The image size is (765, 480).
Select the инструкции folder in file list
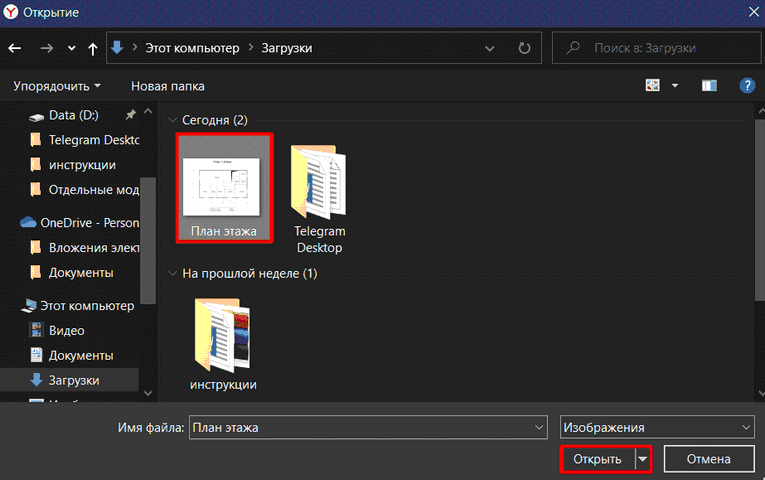[223, 344]
